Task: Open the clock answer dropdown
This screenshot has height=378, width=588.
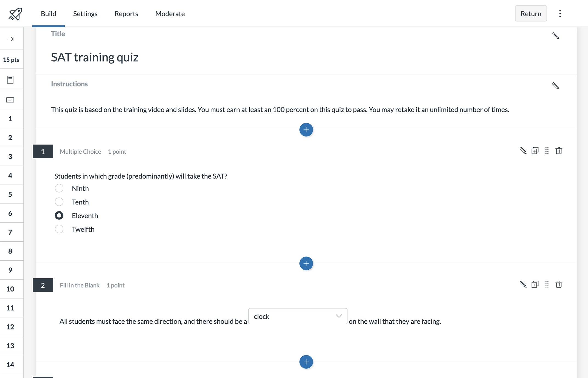Action: click(x=297, y=316)
